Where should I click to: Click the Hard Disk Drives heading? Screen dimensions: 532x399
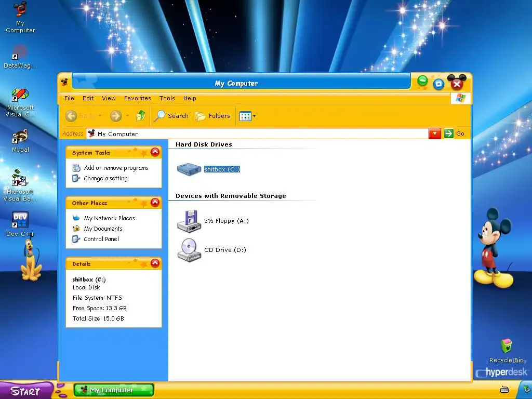pyautogui.click(x=204, y=144)
